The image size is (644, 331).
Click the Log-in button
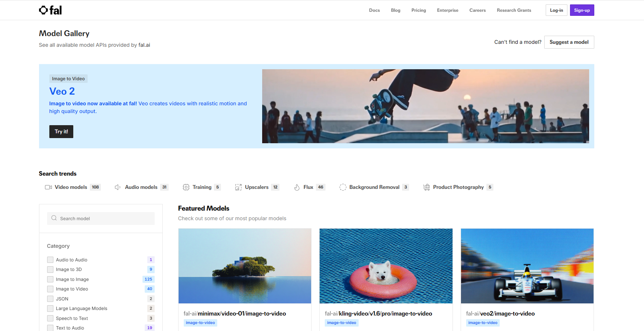point(556,10)
